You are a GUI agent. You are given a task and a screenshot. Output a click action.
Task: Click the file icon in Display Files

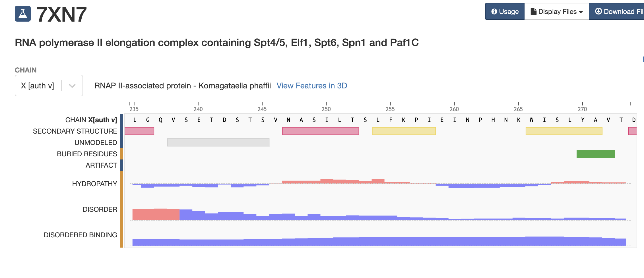point(533,11)
